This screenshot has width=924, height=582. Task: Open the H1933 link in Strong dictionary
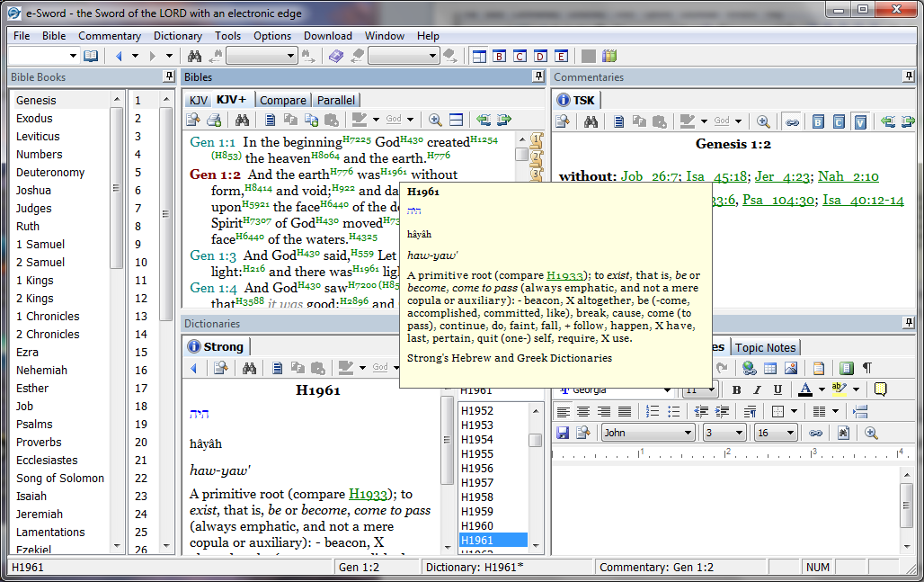(x=368, y=494)
